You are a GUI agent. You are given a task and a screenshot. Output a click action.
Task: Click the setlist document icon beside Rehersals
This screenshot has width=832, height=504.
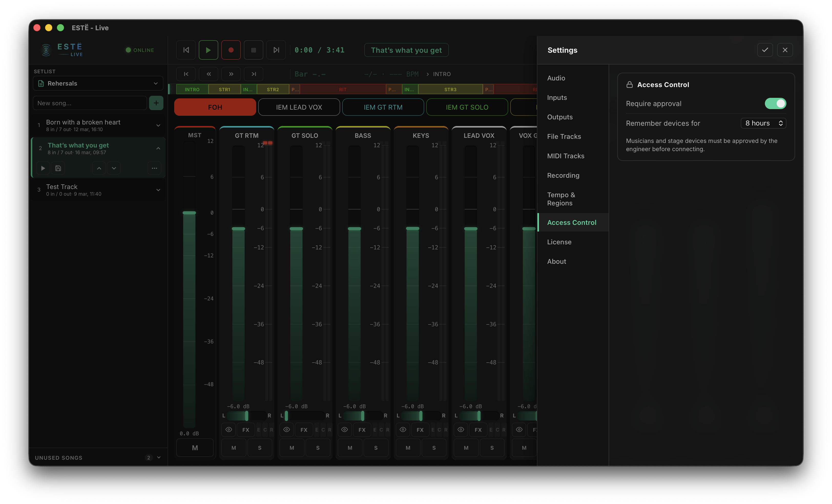[x=41, y=83]
